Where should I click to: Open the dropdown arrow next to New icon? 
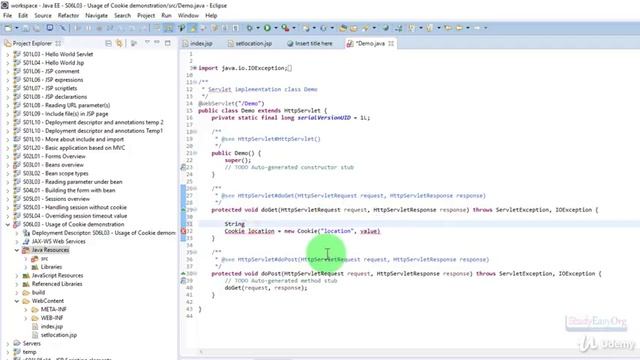click(17, 28)
